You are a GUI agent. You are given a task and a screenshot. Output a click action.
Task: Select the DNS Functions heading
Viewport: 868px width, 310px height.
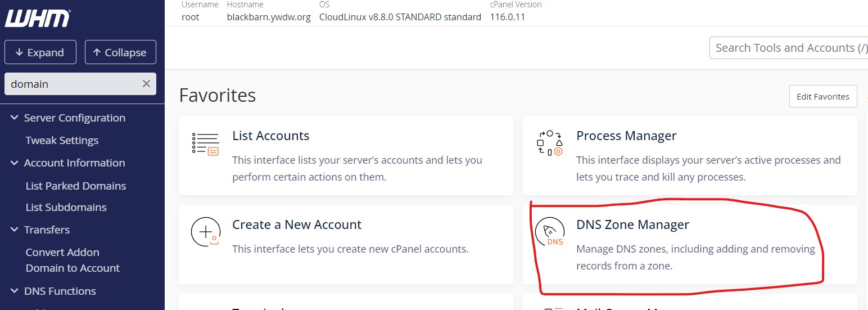point(60,291)
